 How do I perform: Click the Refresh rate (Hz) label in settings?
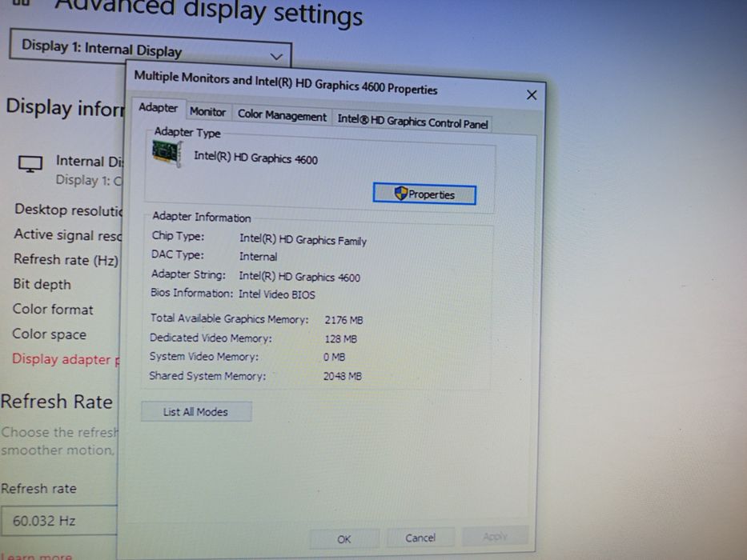click(x=66, y=260)
